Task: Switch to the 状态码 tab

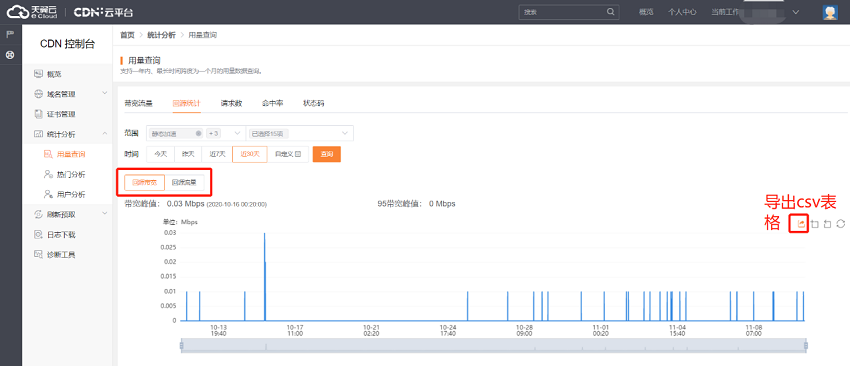Action: coord(313,103)
